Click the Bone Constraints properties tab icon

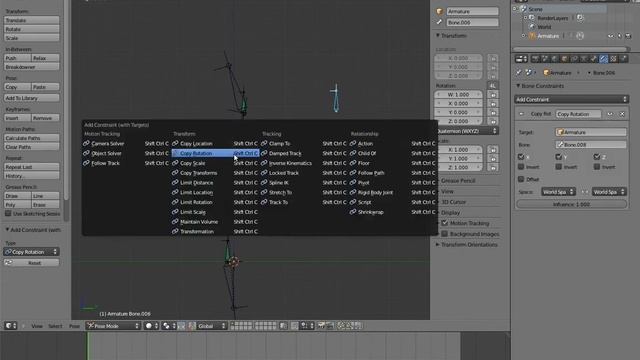coord(604,59)
